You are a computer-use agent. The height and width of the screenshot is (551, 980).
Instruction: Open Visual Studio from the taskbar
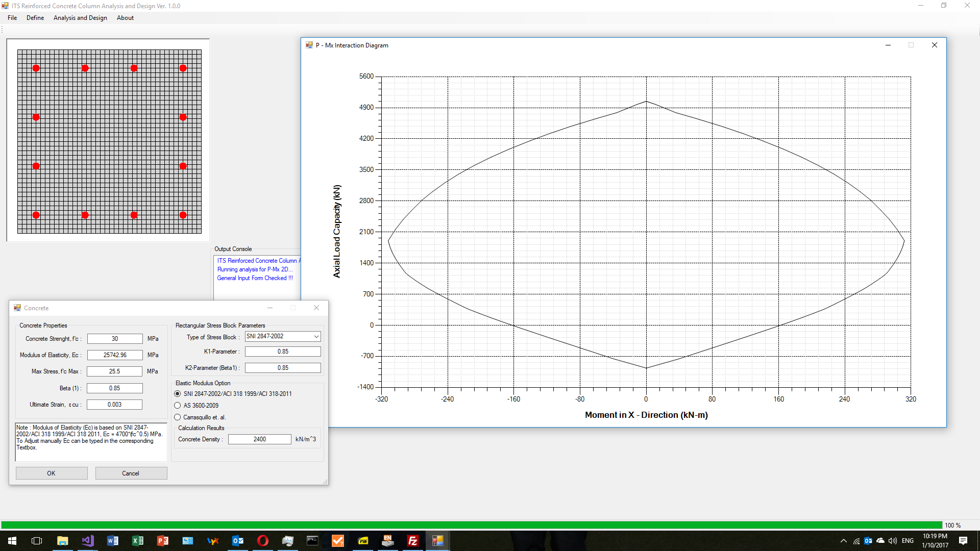point(87,541)
